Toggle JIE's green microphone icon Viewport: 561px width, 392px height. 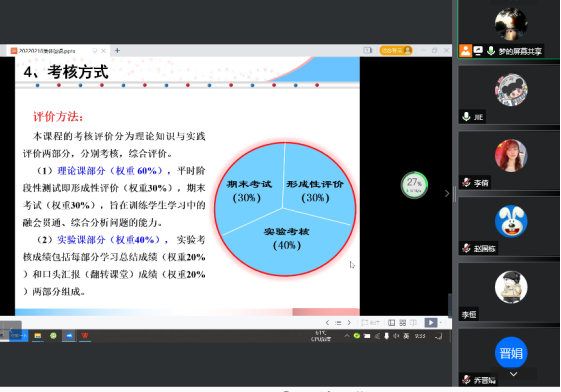(x=466, y=117)
